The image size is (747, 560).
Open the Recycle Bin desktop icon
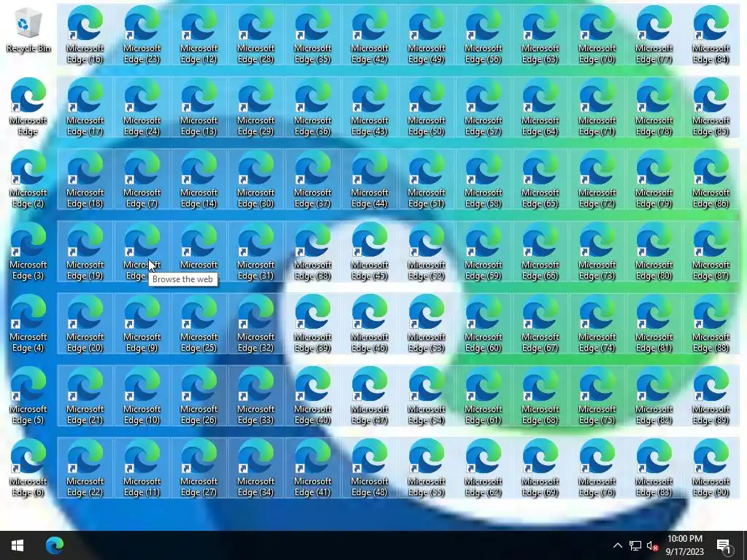click(28, 30)
